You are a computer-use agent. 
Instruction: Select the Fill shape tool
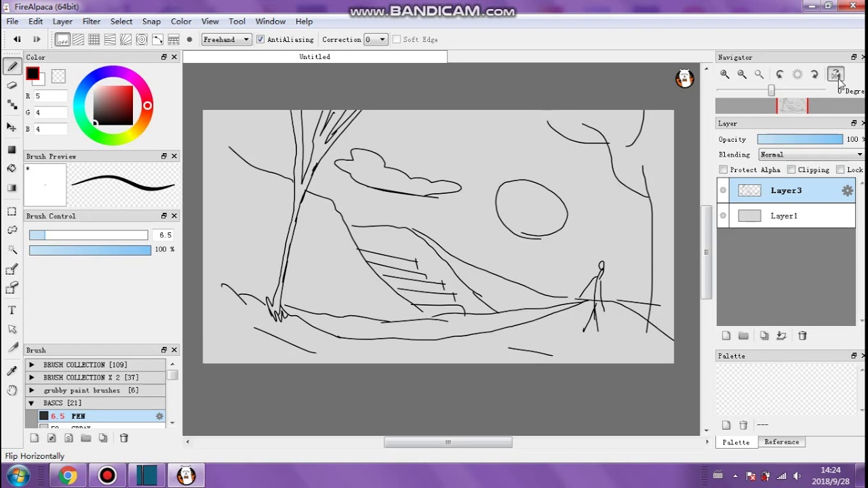pyautogui.click(x=12, y=149)
